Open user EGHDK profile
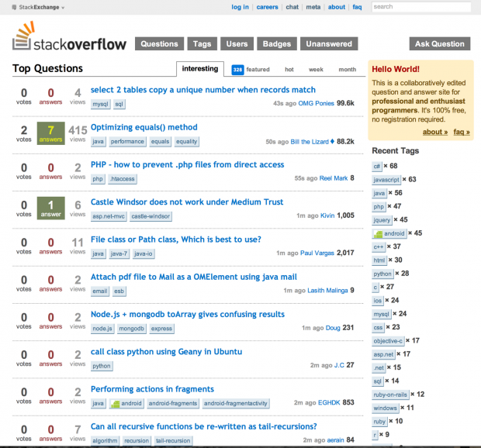The image size is (481, 448). [x=329, y=402]
